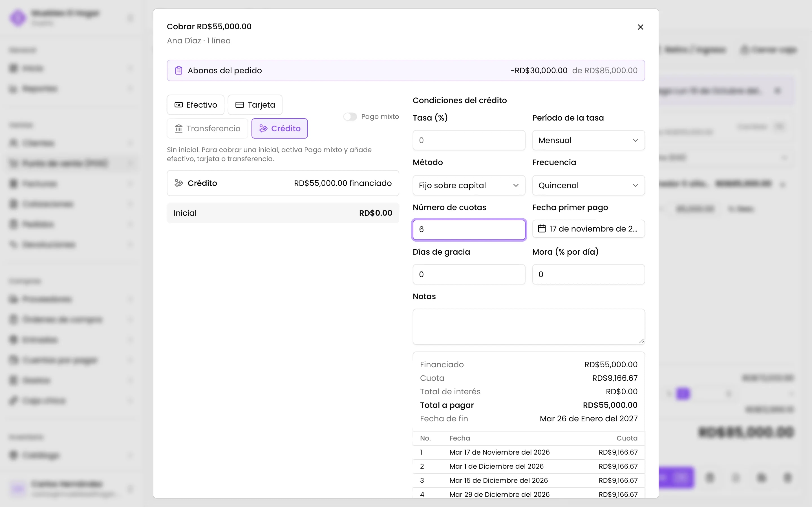The image size is (812, 507).
Task: Click the Tarjeta card icon
Action: pos(240,105)
